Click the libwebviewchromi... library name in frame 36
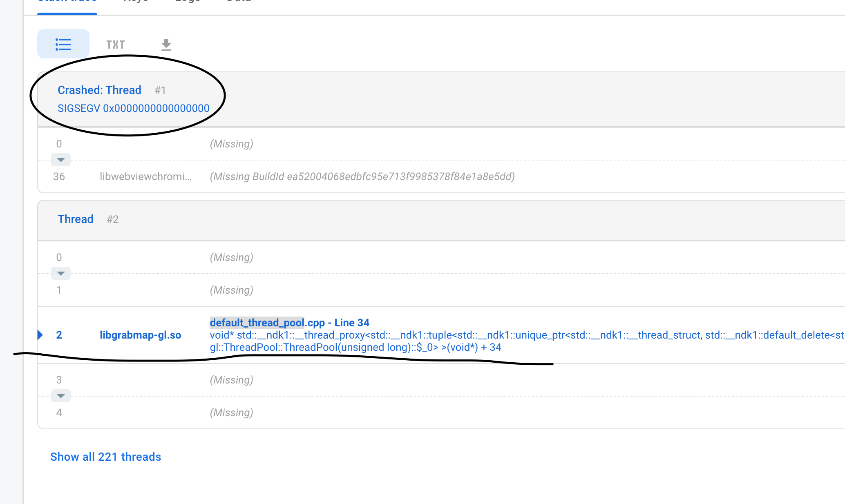The width and height of the screenshot is (845, 504). 145,176
